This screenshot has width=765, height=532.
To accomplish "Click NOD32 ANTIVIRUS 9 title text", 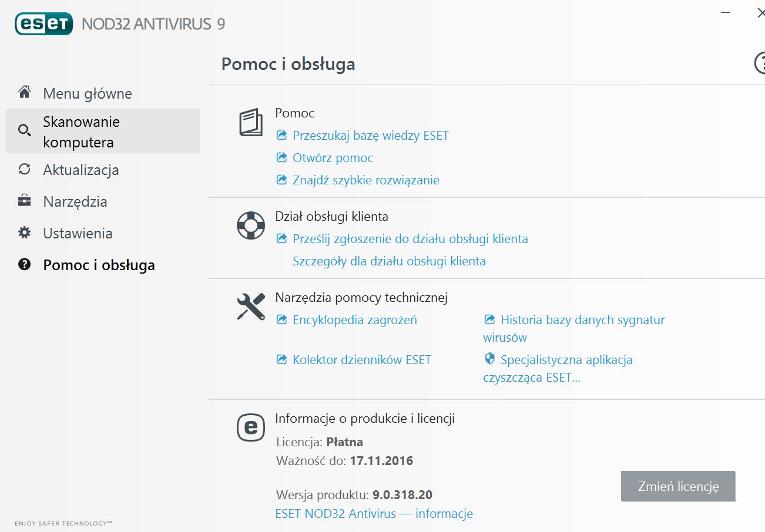I will [x=153, y=24].
